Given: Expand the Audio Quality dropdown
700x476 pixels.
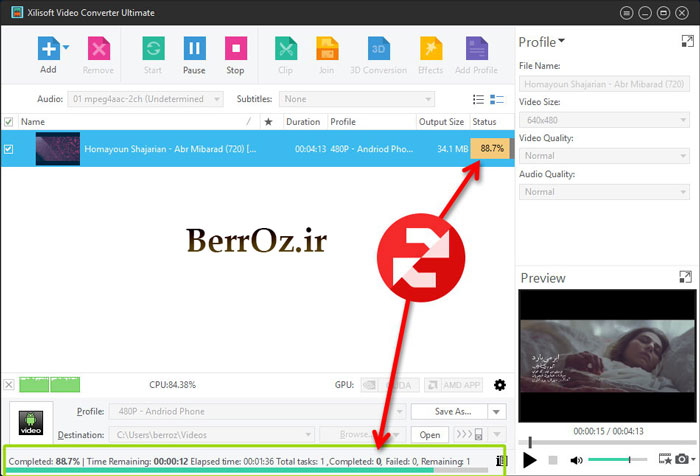Looking at the screenshot, I should (604, 191).
